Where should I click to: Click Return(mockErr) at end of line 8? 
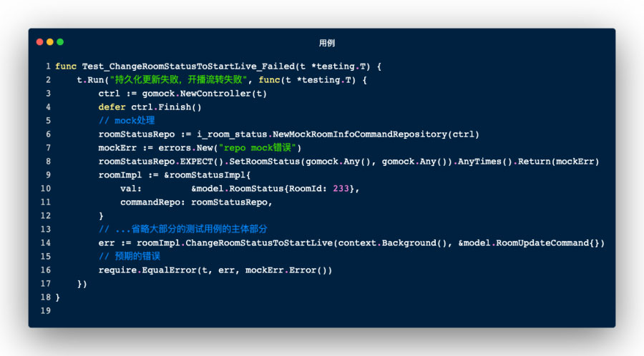click(558, 162)
